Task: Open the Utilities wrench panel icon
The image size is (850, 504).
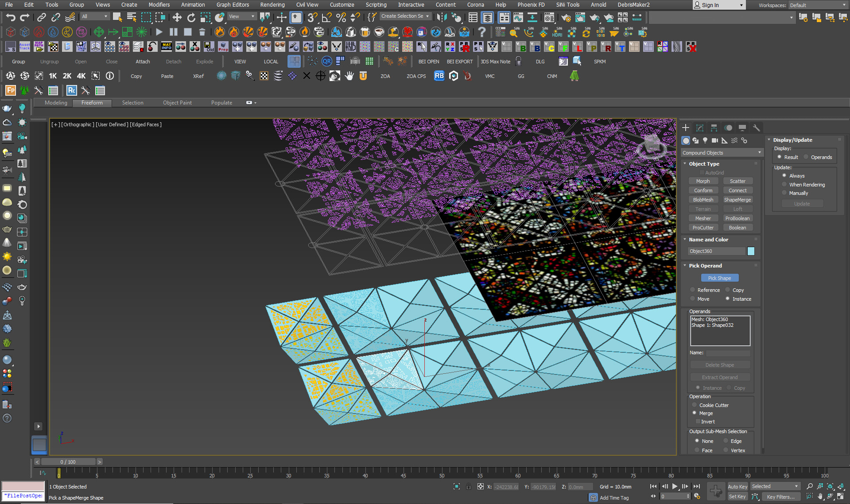Action: [757, 128]
